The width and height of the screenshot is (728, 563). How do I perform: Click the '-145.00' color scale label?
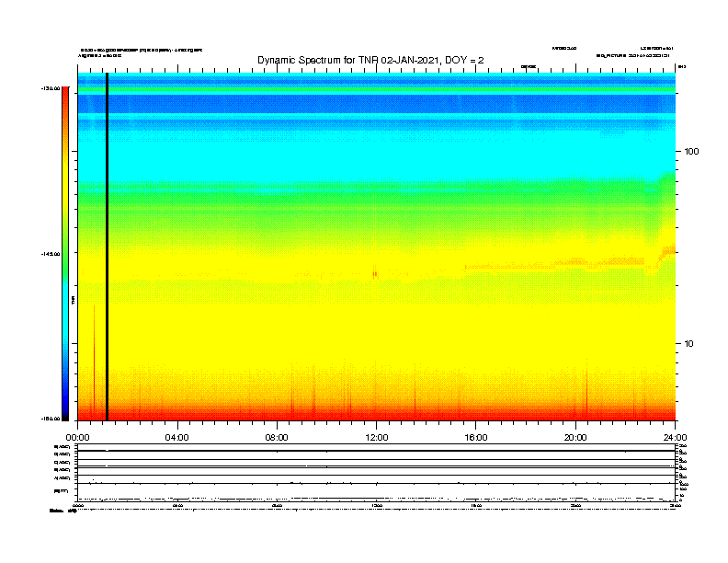tap(51, 254)
